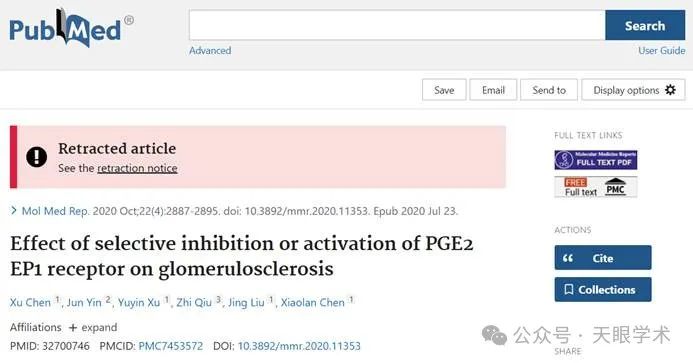The height and width of the screenshot is (363, 693).
Task: Open the User Guide link
Action: pos(662,50)
